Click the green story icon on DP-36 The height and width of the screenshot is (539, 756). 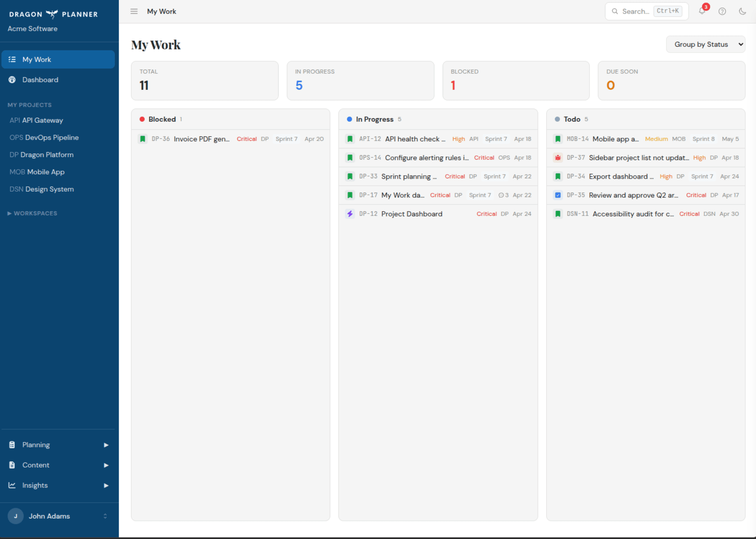142,139
